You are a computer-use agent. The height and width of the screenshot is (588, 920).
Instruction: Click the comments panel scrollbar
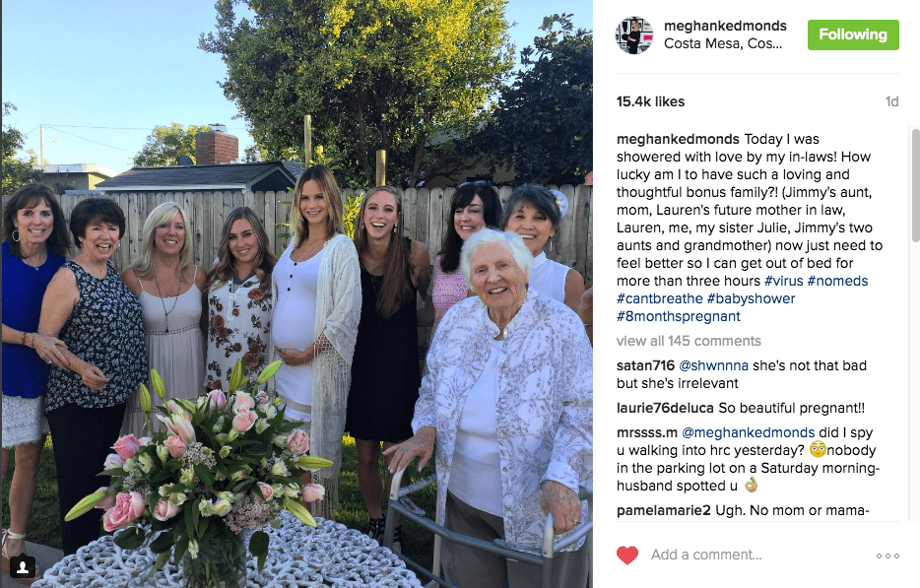pyautogui.click(x=915, y=185)
